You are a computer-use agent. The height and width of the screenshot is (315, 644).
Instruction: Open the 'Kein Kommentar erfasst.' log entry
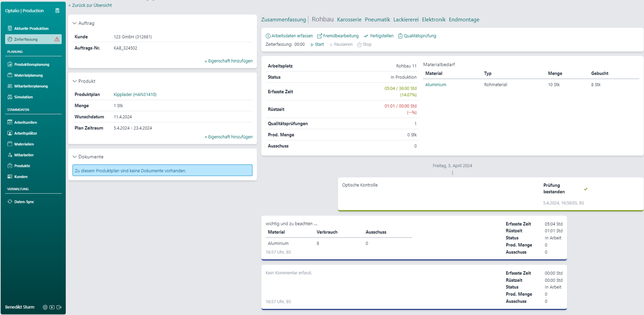pyautogui.click(x=414, y=287)
